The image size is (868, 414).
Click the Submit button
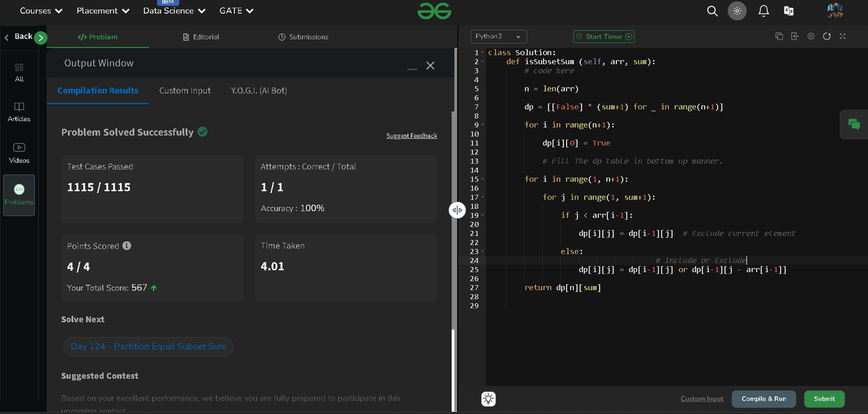click(824, 399)
